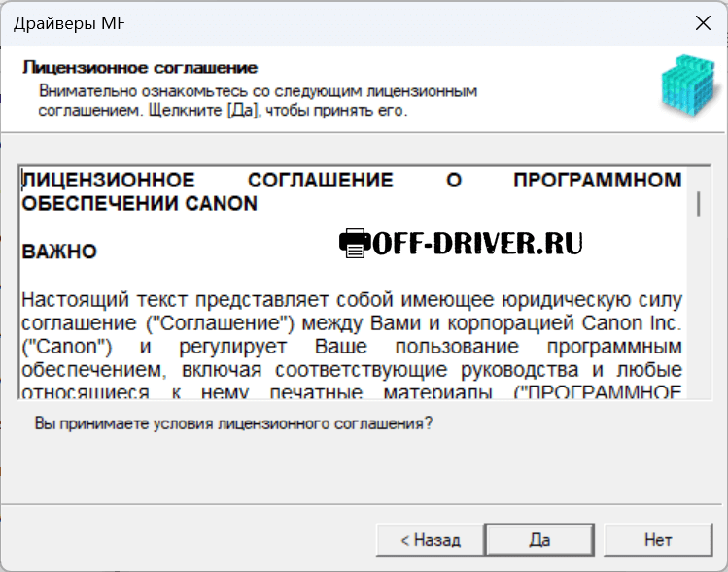Close the Драйверы MF window

(703, 22)
